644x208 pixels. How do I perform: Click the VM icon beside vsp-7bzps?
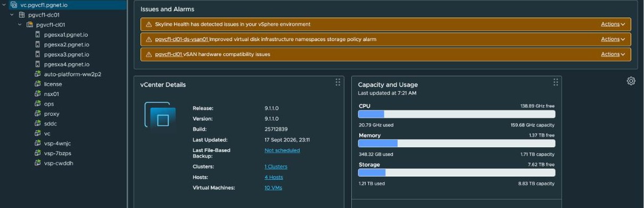(38, 153)
